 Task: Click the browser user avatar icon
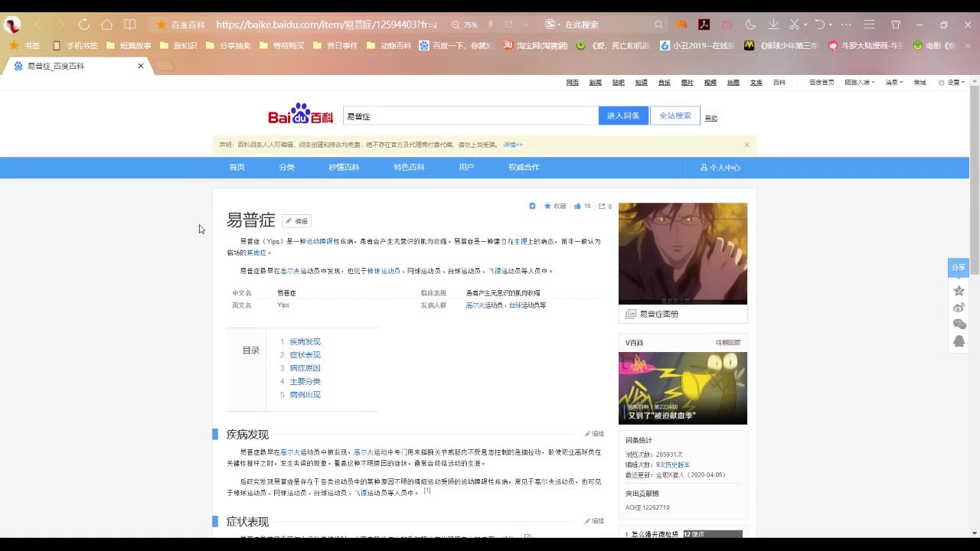(12, 24)
